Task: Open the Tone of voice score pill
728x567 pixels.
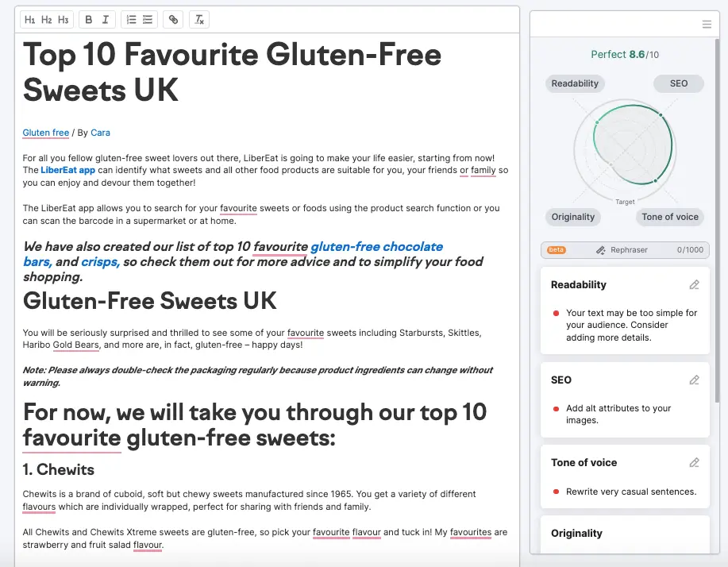Action: [x=670, y=217]
